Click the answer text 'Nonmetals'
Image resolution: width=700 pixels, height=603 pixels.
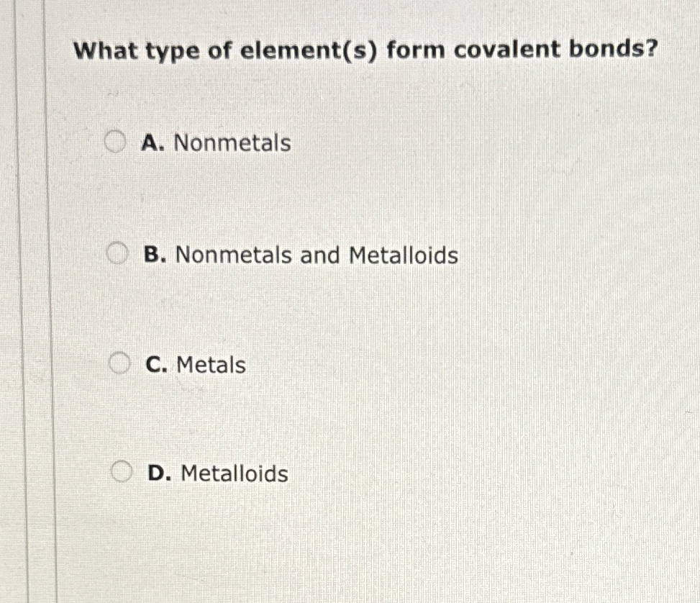(232, 143)
